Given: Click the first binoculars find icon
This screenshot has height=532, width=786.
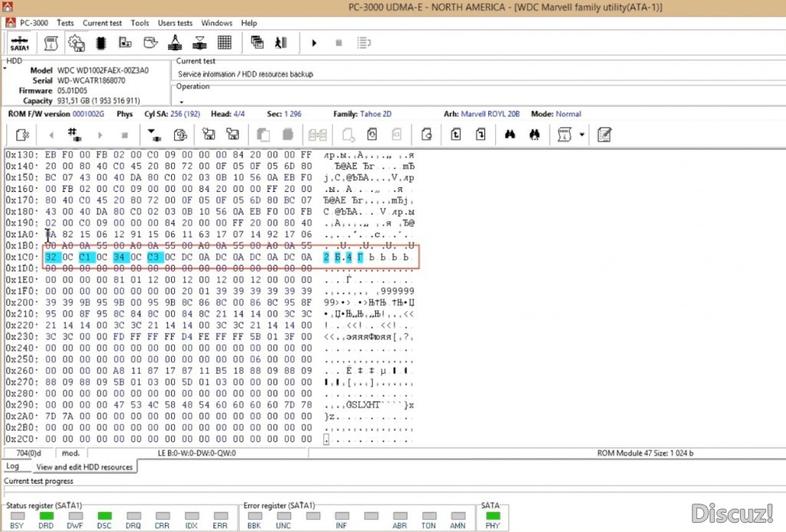Looking at the screenshot, I should tap(510, 134).
